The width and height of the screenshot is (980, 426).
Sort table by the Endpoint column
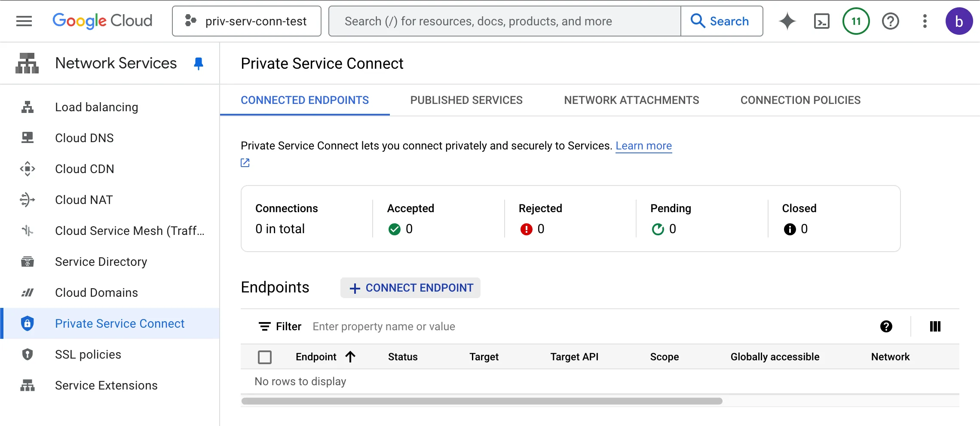click(325, 357)
